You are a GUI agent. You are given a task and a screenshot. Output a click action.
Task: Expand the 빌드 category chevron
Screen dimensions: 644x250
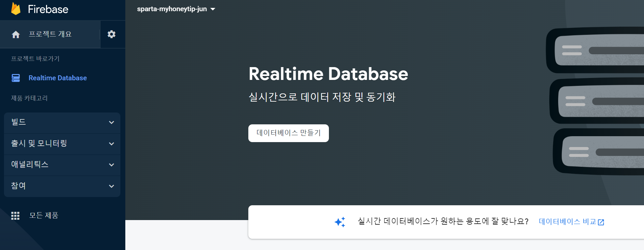point(111,122)
